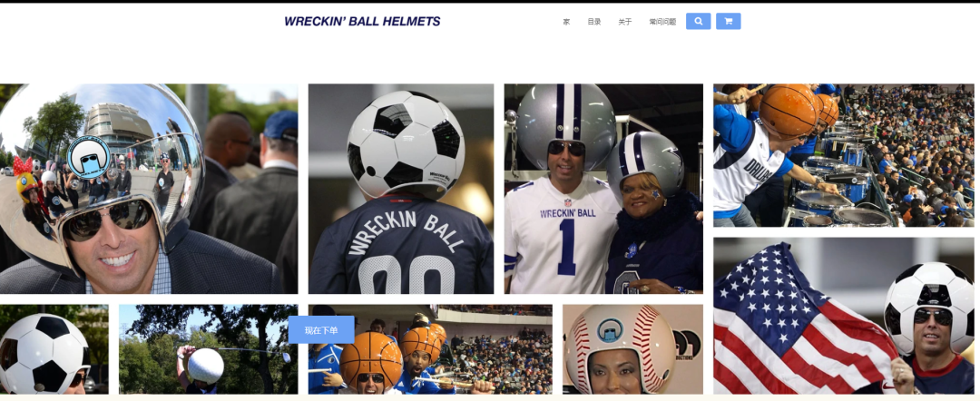This screenshot has height=401, width=980.
Task: Open the chrome mirror helmet photo
Action: (149, 189)
